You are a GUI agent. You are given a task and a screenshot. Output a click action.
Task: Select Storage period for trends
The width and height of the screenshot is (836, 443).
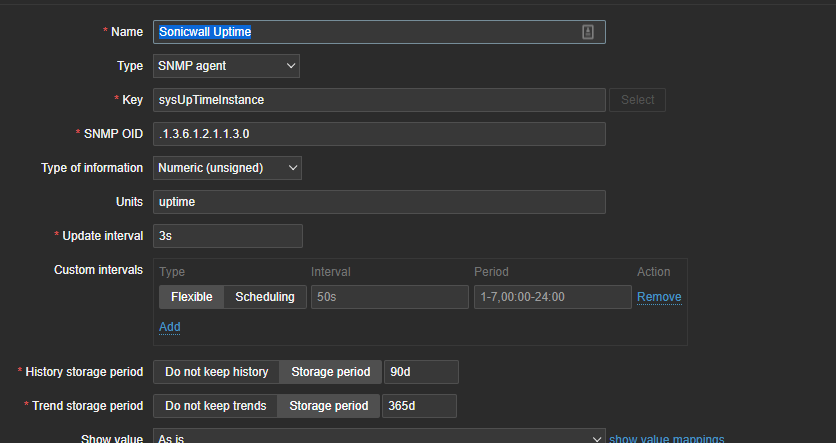[329, 406]
